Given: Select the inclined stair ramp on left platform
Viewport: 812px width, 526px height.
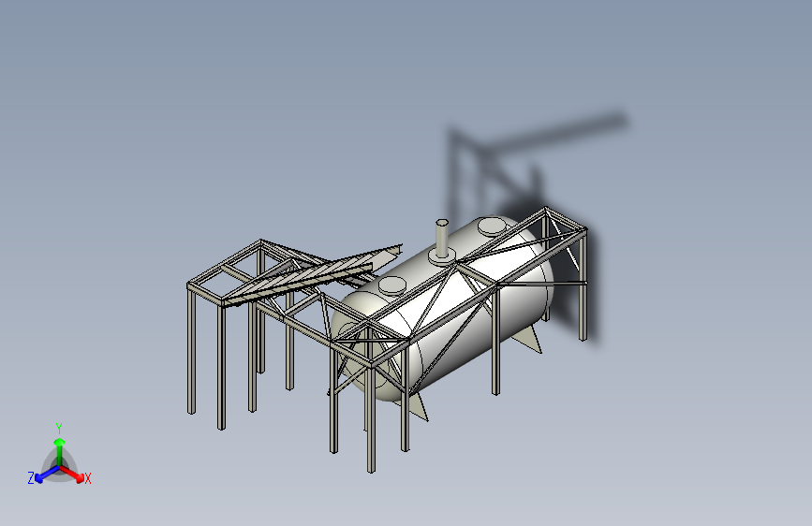Looking at the screenshot, I should (311, 276).
